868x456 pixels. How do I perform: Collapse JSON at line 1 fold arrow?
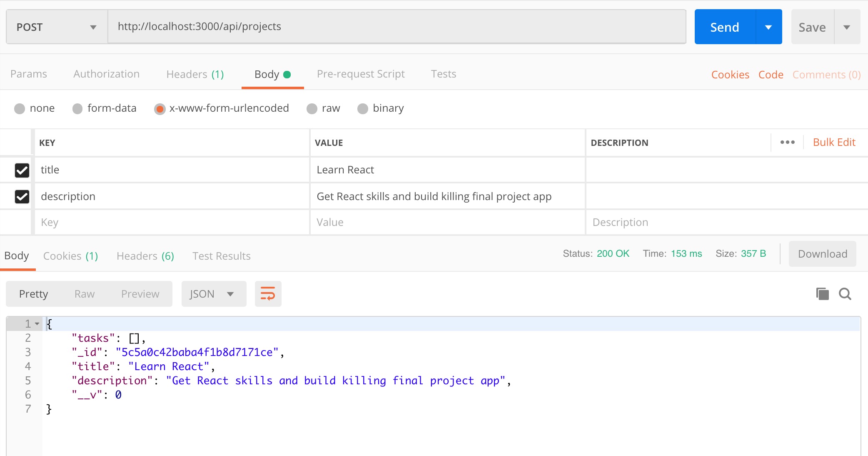point(37,324)
